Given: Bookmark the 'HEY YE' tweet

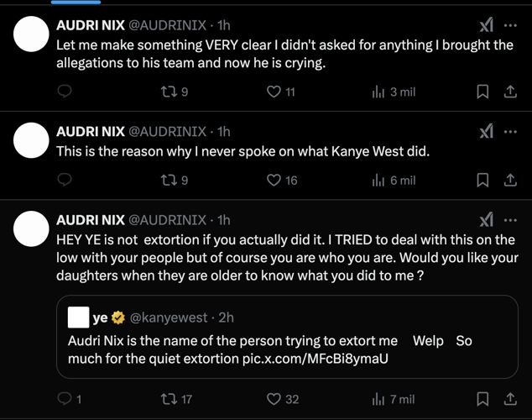Looking at the screenshot, I should tap(482, 399).
